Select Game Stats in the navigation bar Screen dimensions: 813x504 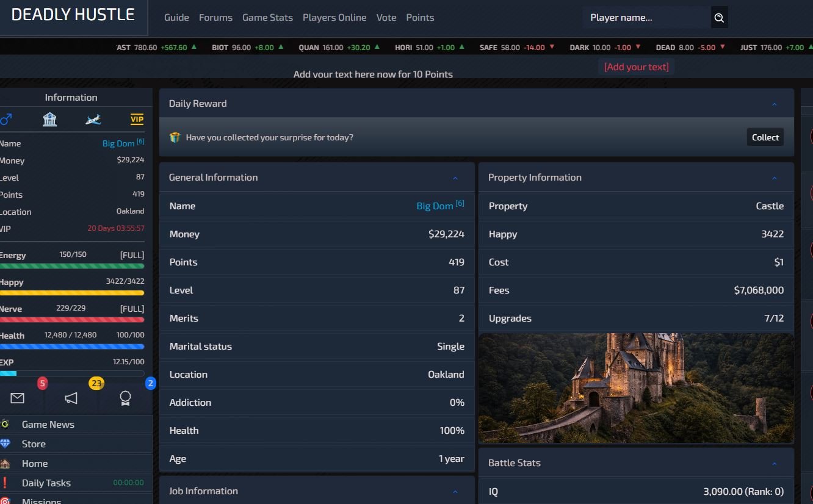coord(267,18)
